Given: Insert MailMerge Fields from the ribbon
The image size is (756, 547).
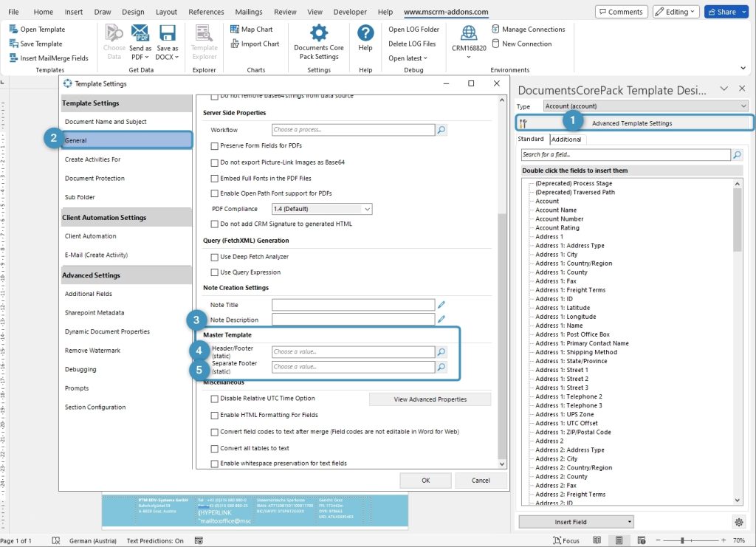Looking at the screenshot, I should 49,58.
